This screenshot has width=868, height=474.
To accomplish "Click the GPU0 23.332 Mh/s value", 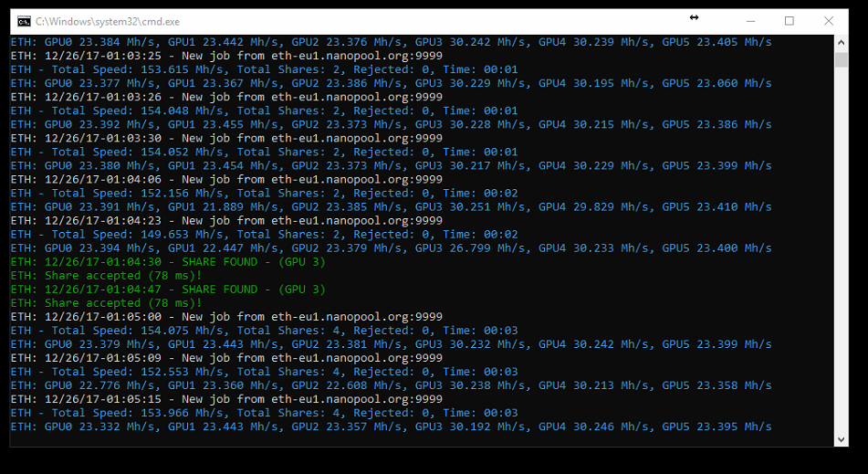I will [101, 427].
